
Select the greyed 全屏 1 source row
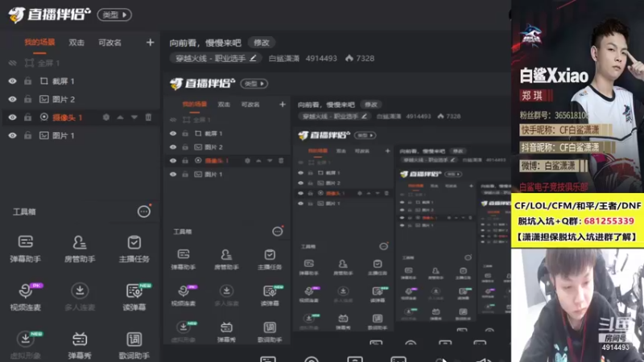click(x=80, y=64)
